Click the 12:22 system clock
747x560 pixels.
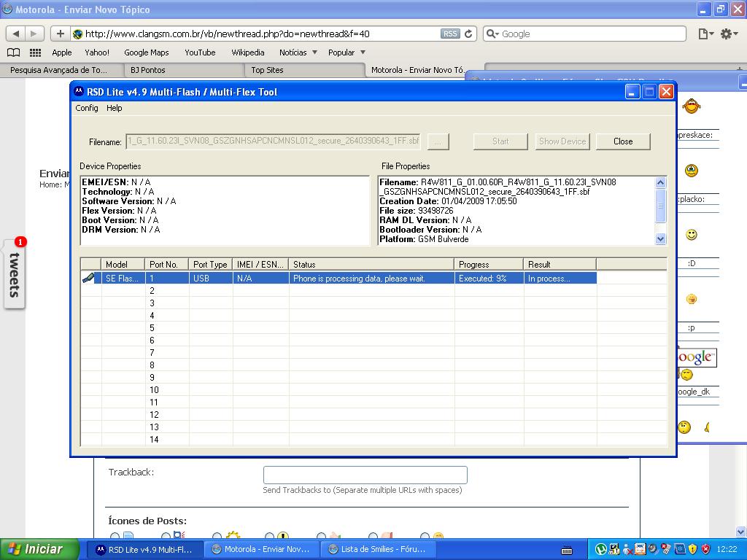pyautogui.click(x=727, y=549)
